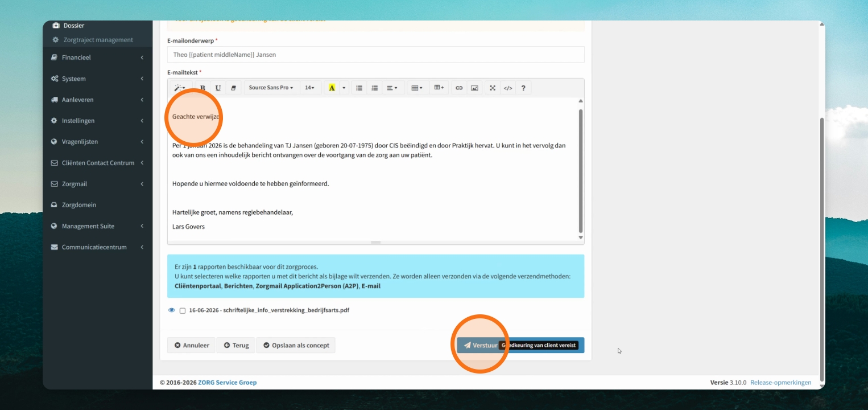868x410 pixels.
Task: Tick the schriftelijke_info_verstrekking_bedrijfsarts.pdf checkbox
Action: pos(183,311)
